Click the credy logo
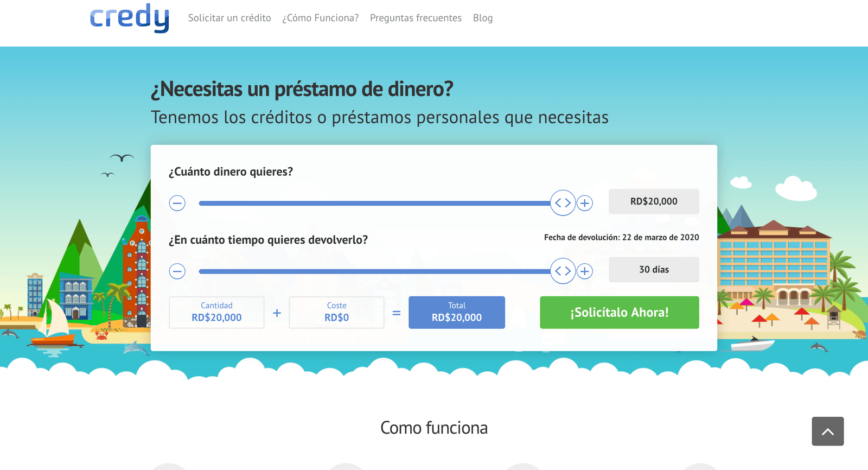The width and height of the screenshot is (868, 470). 129,18
